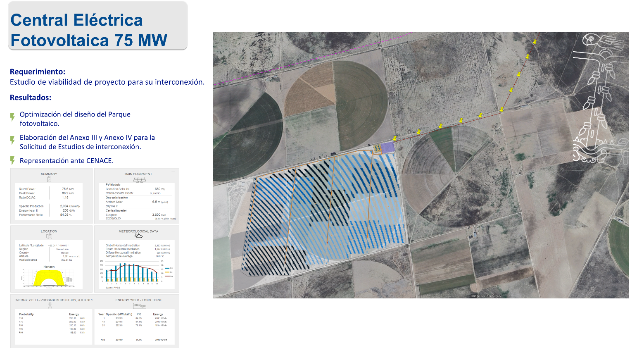Click the 'SUMMARY' panel heading
Viewport: 644px width, 348px height.
tap(49, 174)
